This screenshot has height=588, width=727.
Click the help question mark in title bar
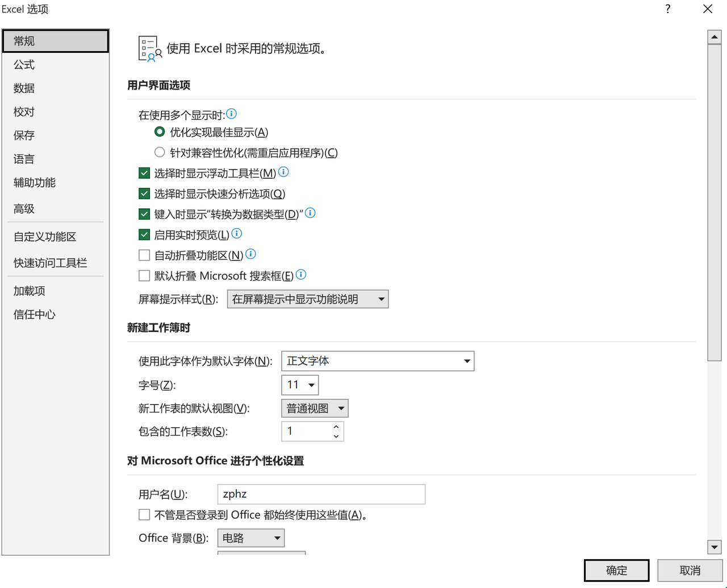coord(668,9)
